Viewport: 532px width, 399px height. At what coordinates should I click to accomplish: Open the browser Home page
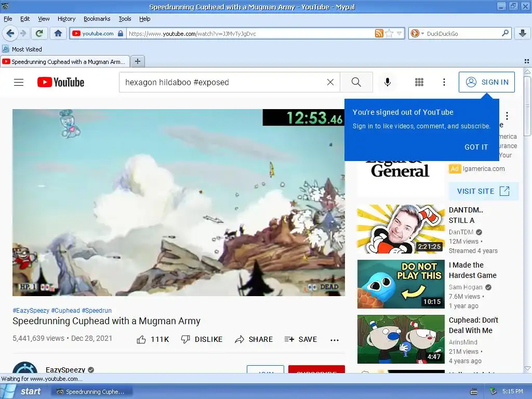pyautogui.click(x=58, y=33)
